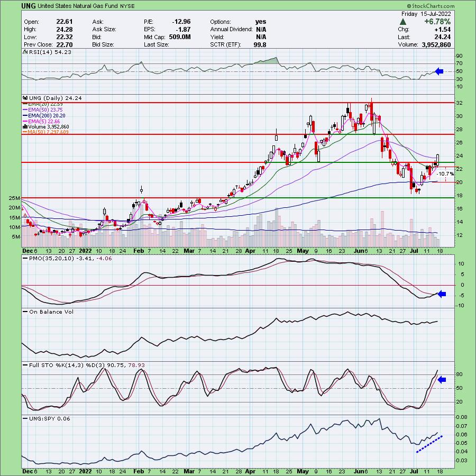
Task: Select the P/E value -12.96
Action: point(181,22)
